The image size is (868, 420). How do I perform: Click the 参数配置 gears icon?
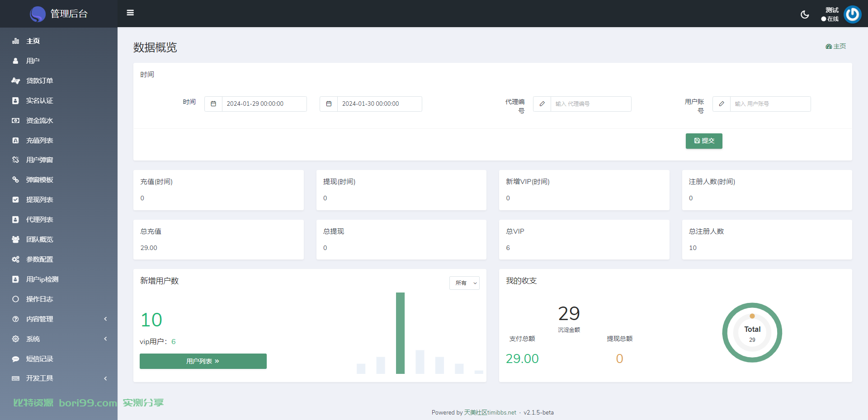point(15,260)
